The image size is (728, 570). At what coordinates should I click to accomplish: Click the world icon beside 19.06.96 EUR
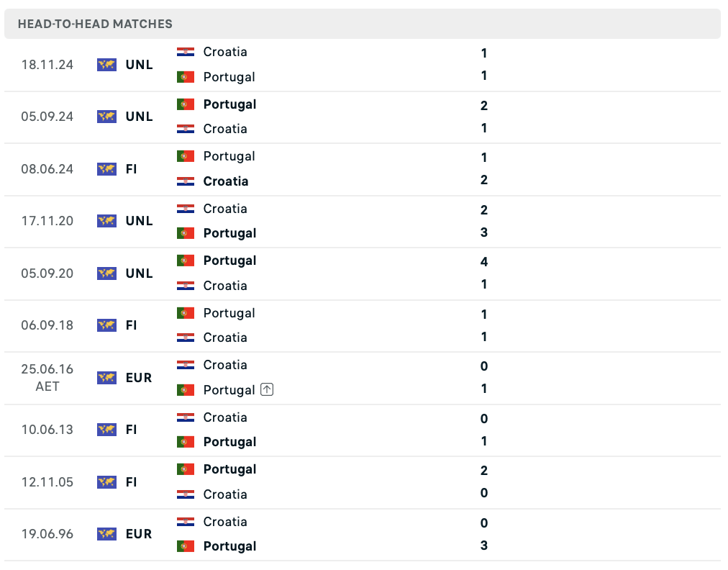click(106, 534)
